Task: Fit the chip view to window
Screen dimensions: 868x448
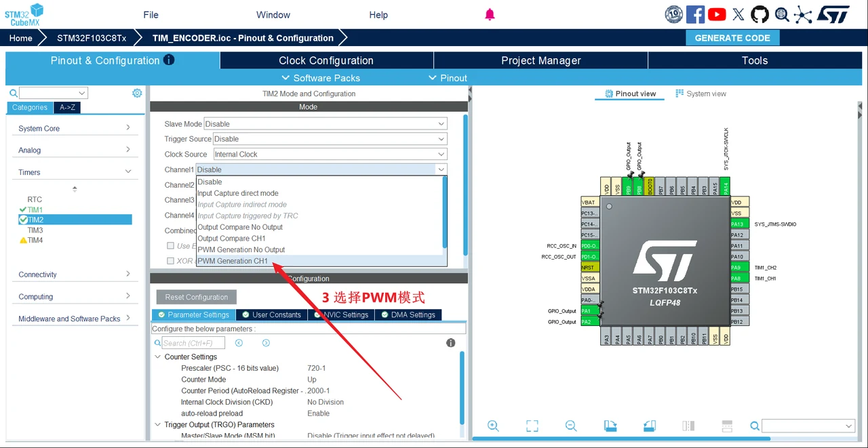Action: [532, 426]
